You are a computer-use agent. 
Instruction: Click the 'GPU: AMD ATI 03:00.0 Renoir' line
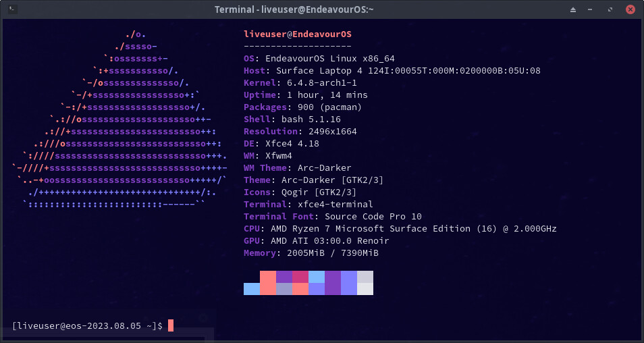tap(316, 241)
